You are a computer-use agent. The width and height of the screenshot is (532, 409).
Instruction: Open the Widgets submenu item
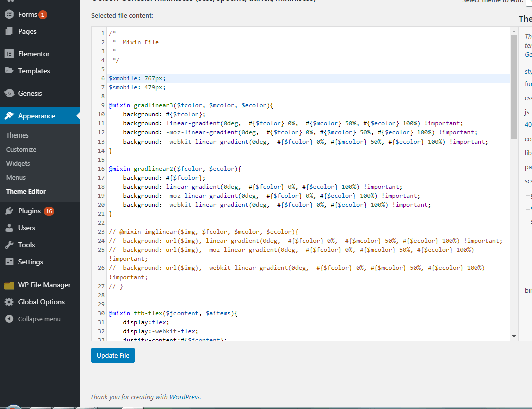click(18, 164)
